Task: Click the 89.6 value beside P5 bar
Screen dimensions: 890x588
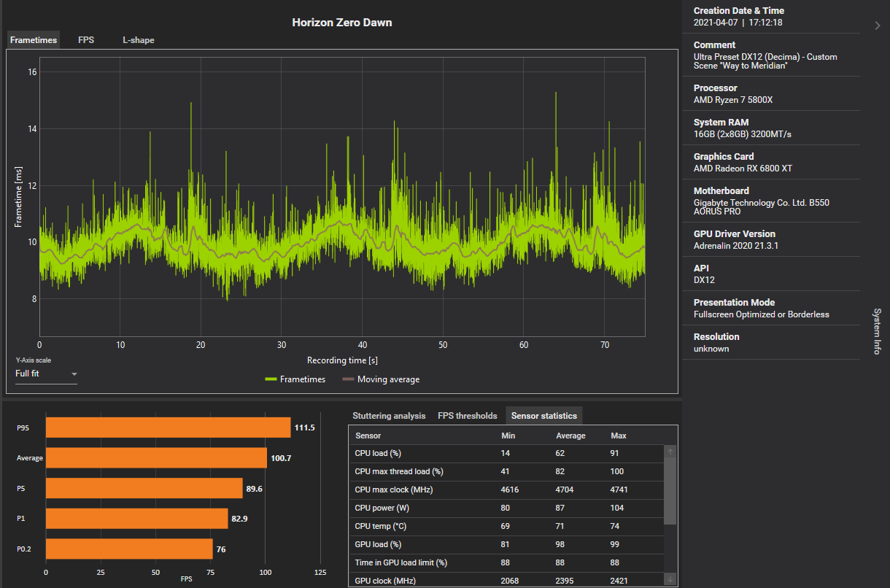Action: [255, 488]
